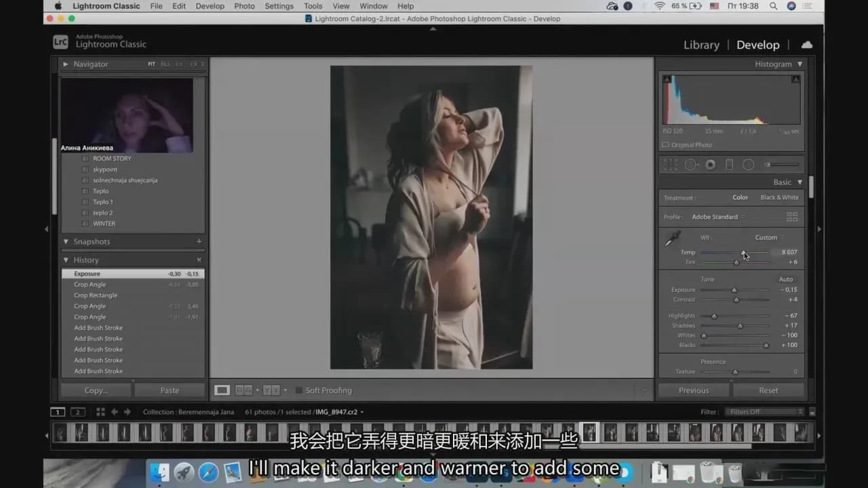Go back with filmstrip left arrow

(114, 411)
